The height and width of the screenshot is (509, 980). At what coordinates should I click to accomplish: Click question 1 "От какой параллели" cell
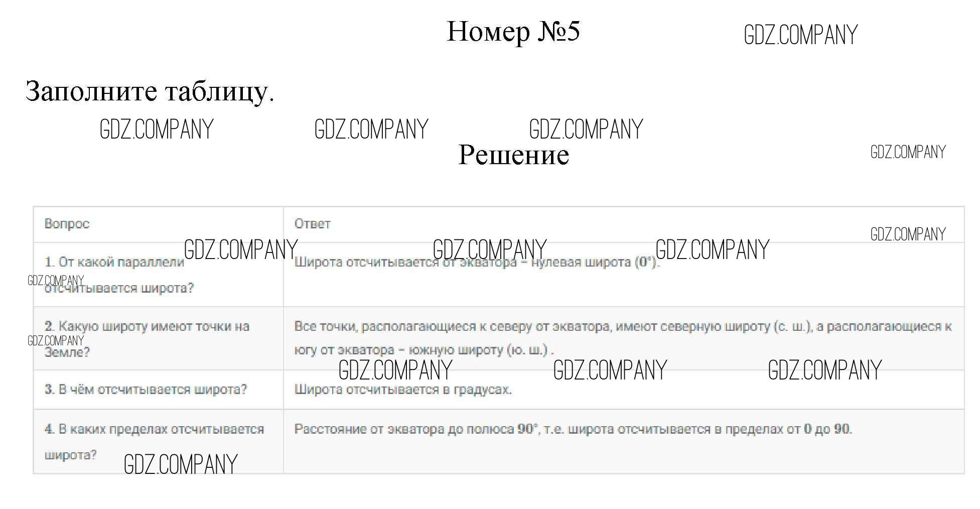114,263
